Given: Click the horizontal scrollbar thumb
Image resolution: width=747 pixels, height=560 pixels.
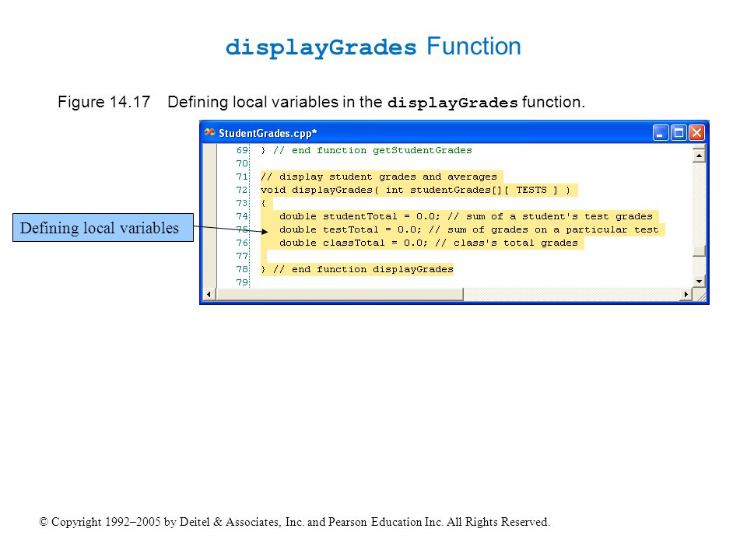Looking at the screenshot, I should (x=339, y=294).
